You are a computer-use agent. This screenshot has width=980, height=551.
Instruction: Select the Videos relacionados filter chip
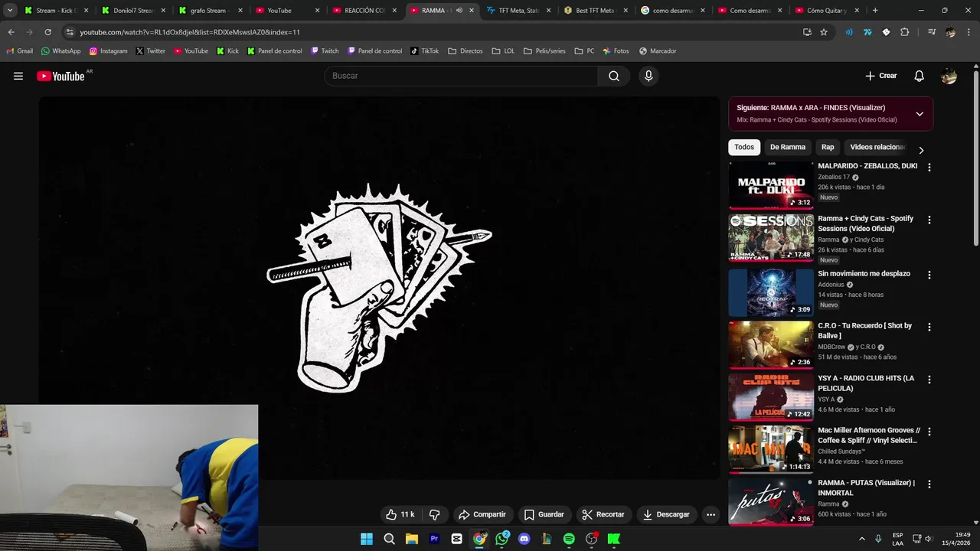tap(877, 147)
